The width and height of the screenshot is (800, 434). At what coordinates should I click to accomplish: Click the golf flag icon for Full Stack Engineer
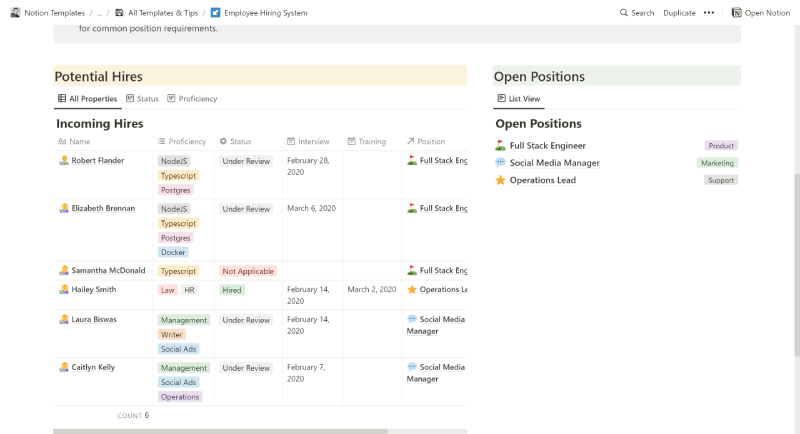501,145
